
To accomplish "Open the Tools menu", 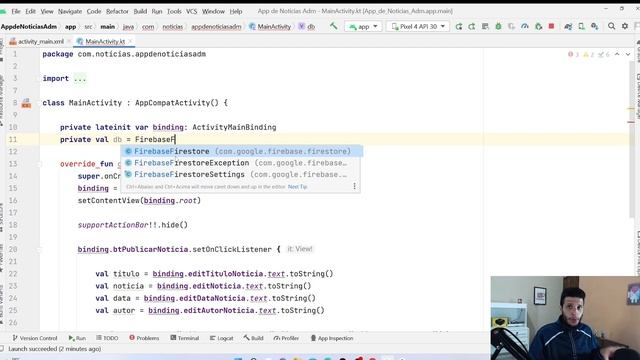I will click(174, 11).
